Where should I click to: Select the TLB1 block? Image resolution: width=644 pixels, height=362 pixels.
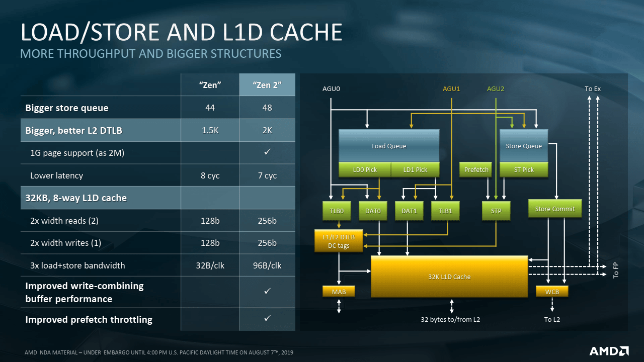445,211
